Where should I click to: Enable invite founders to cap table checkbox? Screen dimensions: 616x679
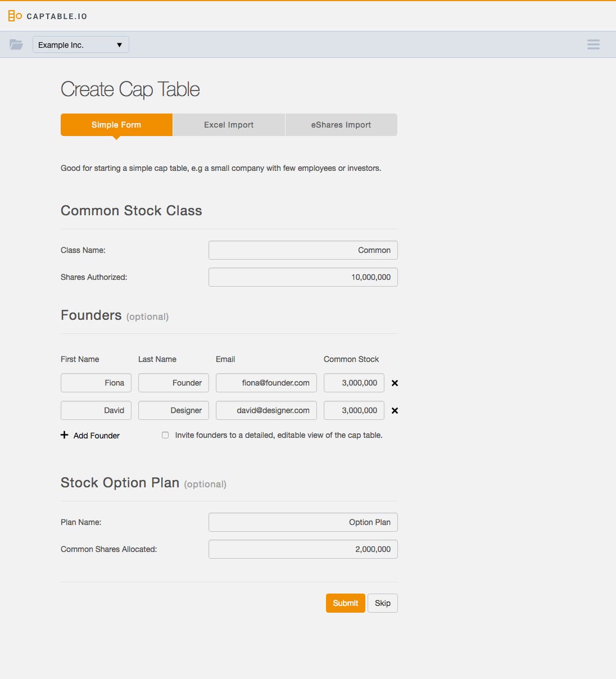click(x=165, y=435)
